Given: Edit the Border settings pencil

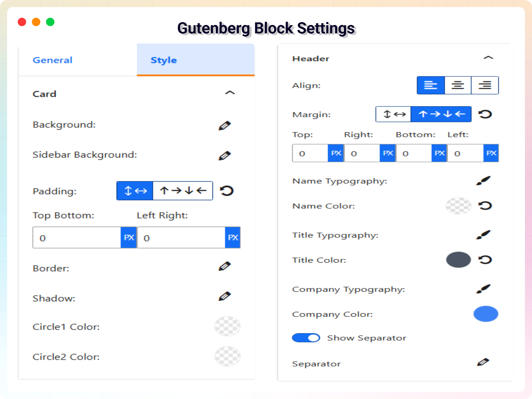Looking at the screenshot, I should pyautogui.click(x=225, y=266).
